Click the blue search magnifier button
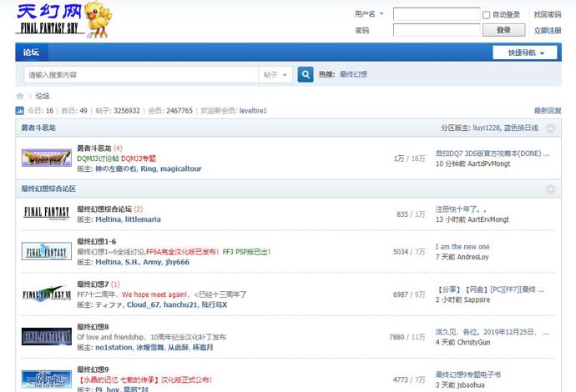Screen dimensions: 576x392 (x=306, y=74)
